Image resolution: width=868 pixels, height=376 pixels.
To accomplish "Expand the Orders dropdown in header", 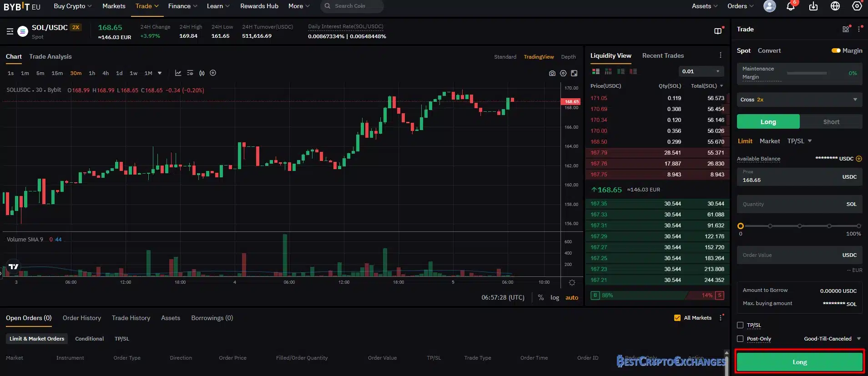I will 740,6.
